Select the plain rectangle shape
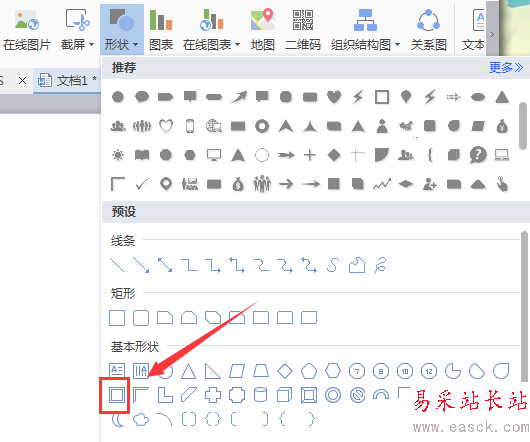530x442 pixels. point(117,318)
